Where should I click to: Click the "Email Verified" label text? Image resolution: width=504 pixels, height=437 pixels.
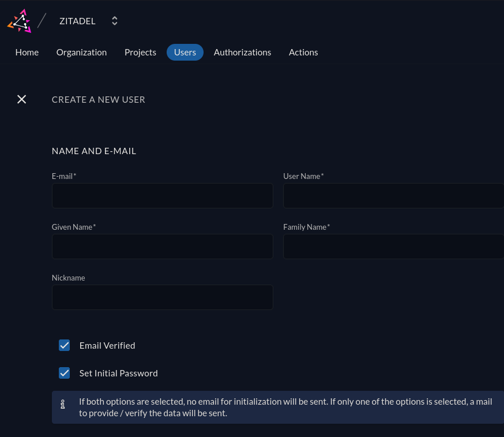[107, 345]
